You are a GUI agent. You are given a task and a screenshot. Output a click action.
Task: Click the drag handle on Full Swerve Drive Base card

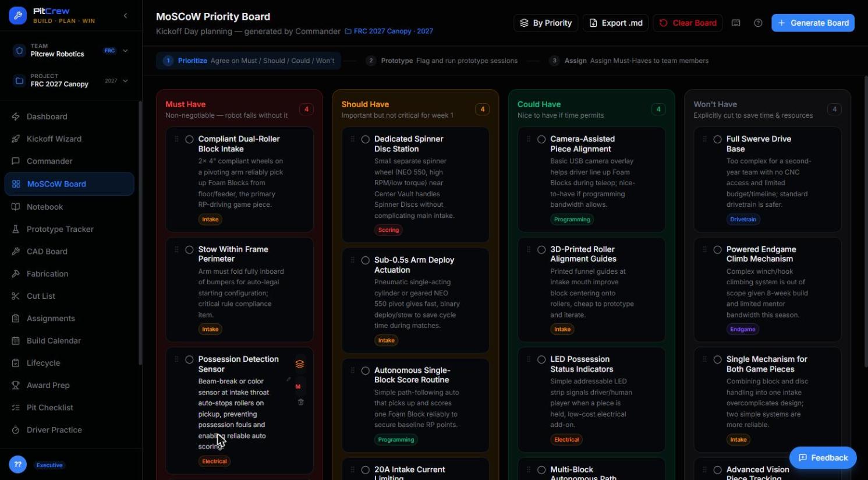coord(704,139)
